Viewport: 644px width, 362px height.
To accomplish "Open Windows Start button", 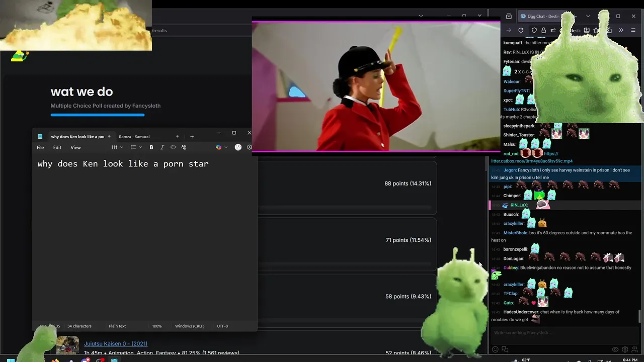I will [x=11, y=360].
